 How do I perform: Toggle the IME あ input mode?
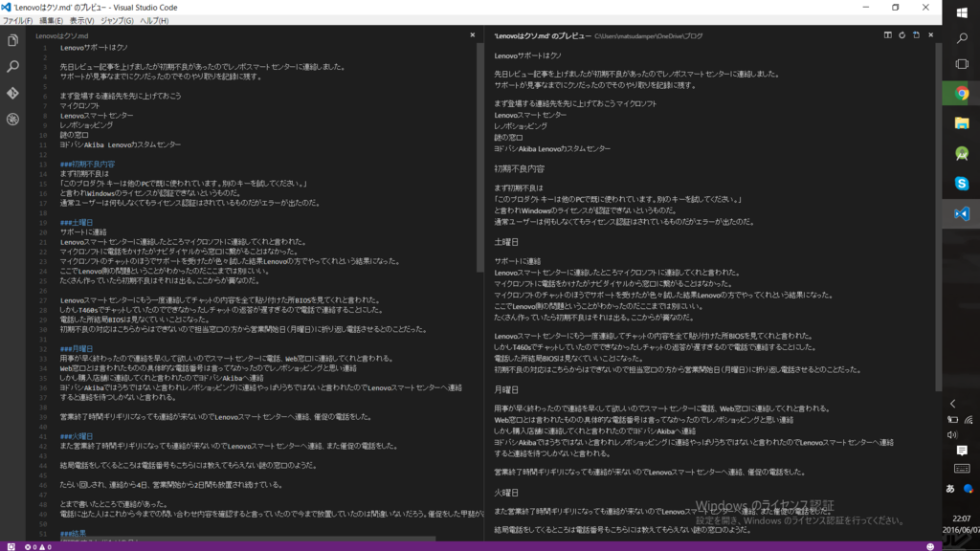click(950, 489)
